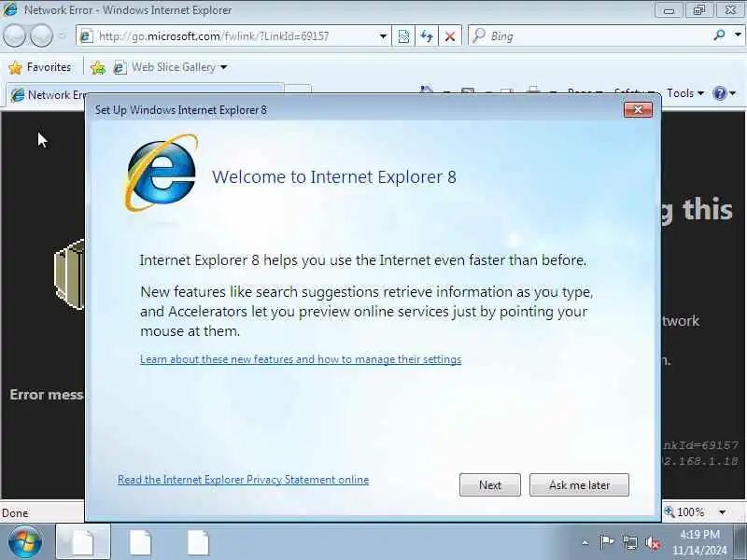The image size is (747, 560).
Task: Click the Compatibility View icon
Action: pyautogui.click(x=403, y=36)
